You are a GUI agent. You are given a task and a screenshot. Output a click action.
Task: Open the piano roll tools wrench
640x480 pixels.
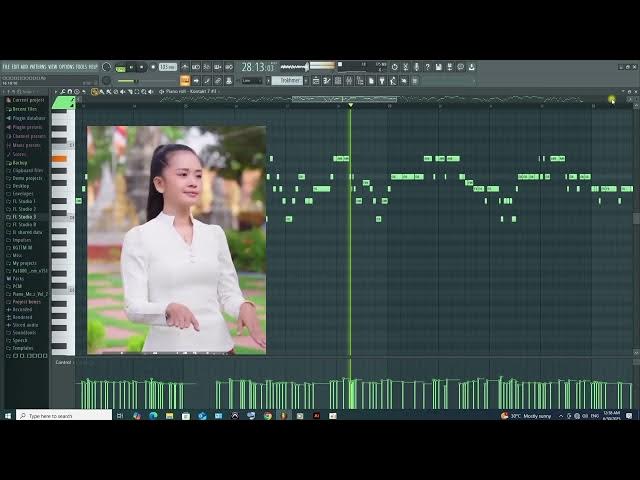(x=63, y=92)
